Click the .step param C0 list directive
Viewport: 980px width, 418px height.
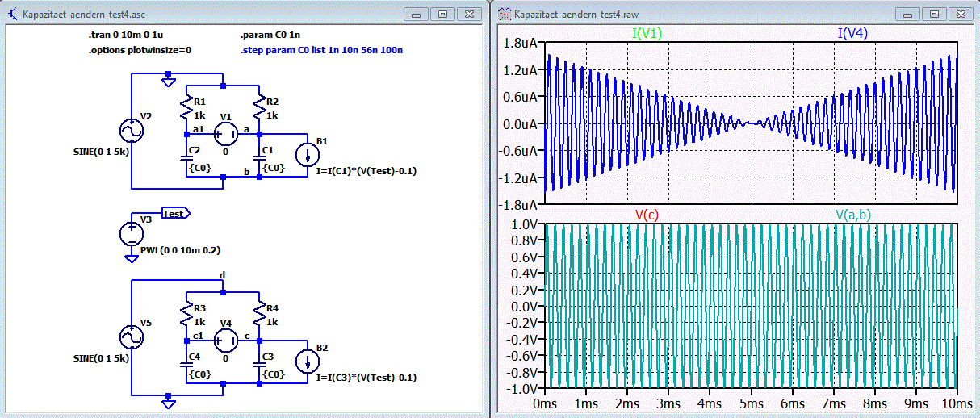[x=321, y=50]
